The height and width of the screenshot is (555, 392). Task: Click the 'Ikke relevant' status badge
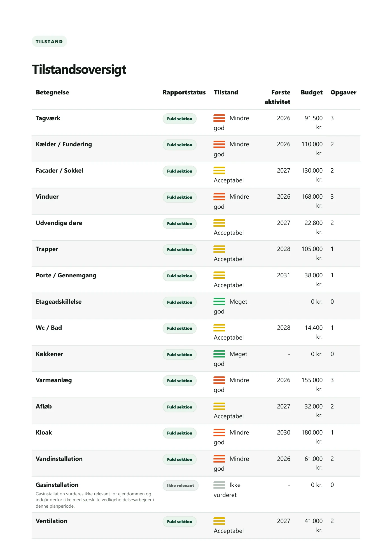coord(181,486)
